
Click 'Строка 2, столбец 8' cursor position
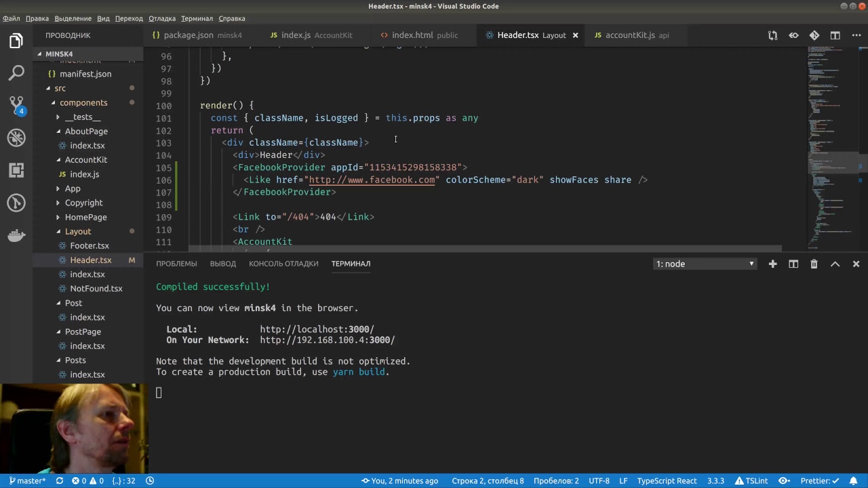point(488,481)
